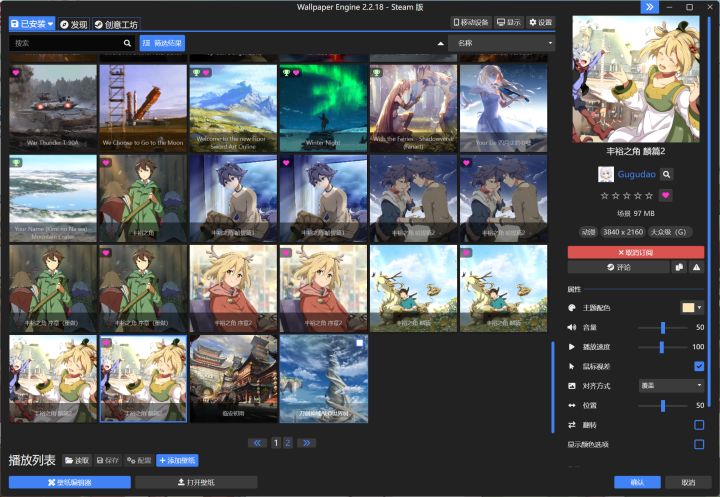Open the 名称 sort dropdown
The image size is (720, 497).
503,43
